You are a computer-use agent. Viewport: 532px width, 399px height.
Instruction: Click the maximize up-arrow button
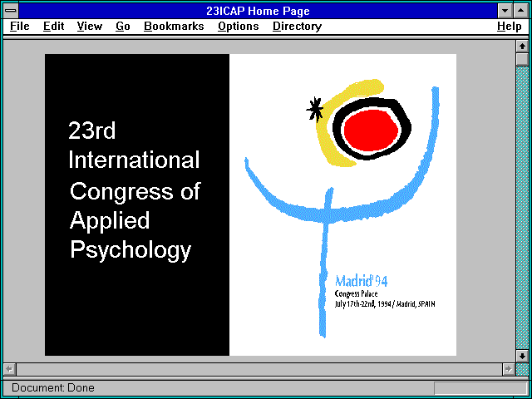[x=521, y=11]
